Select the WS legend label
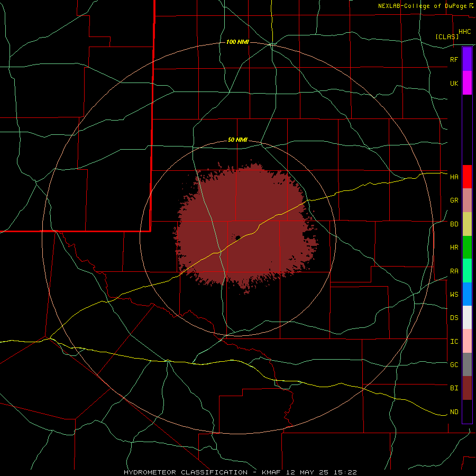 coord(454,295)
